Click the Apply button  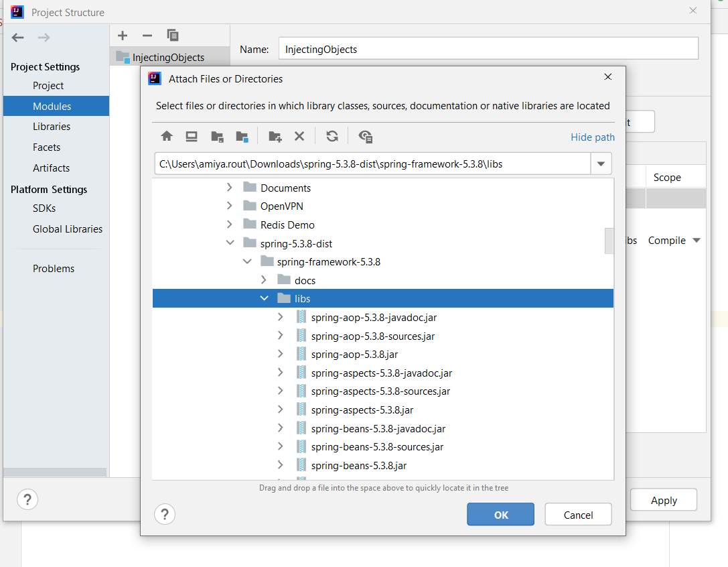click(664, 500)
